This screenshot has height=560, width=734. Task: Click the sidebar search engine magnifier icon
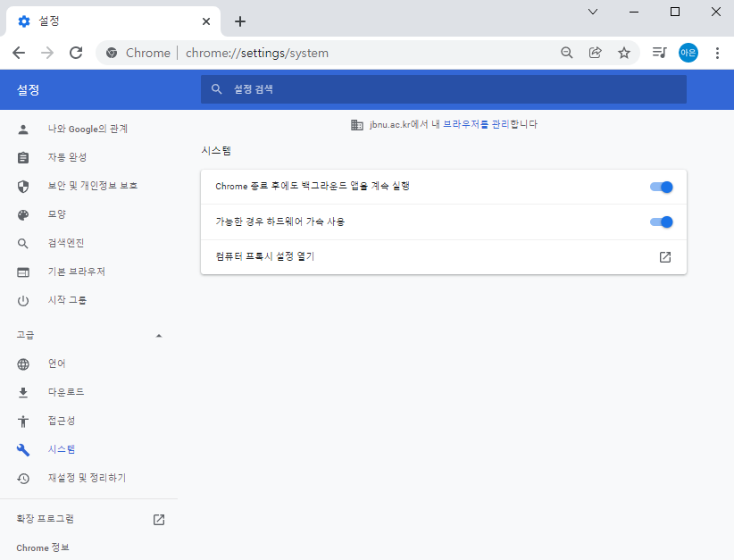pyautogui.click(x=23, y=244)
